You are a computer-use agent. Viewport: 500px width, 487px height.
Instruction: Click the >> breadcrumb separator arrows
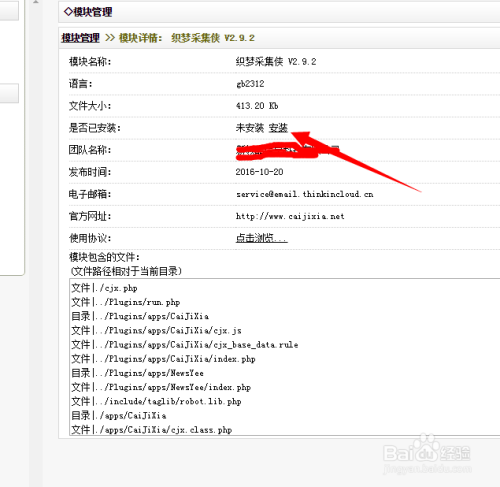point(110,38)
